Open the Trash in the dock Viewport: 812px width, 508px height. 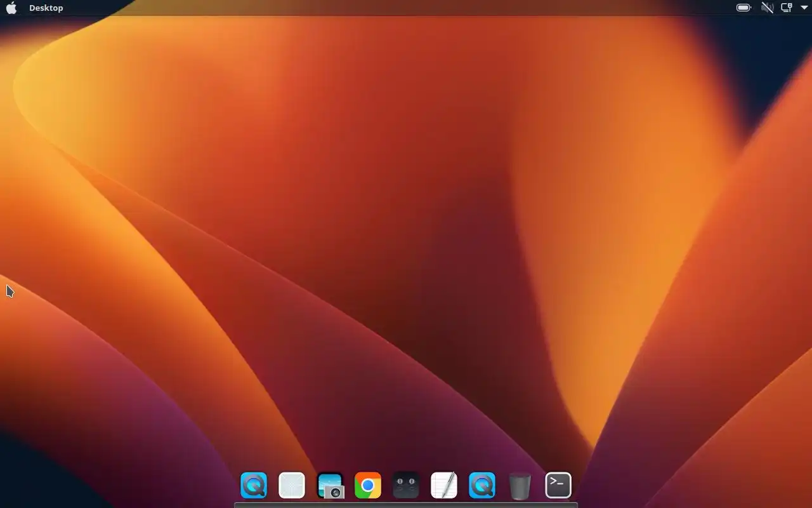pyautogui.click(x=520, y=486)
